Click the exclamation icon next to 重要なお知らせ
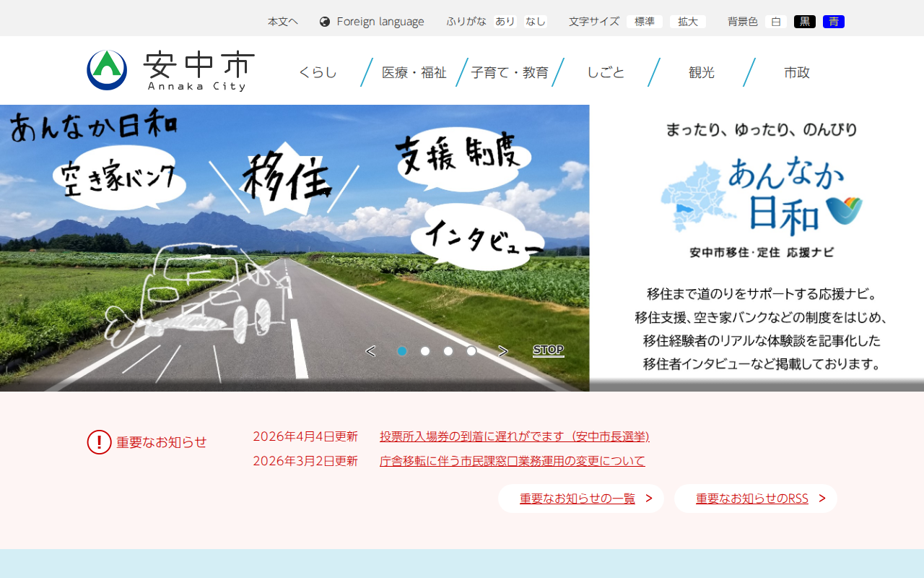This screenshot has height=578, width=924. (99, 442)
